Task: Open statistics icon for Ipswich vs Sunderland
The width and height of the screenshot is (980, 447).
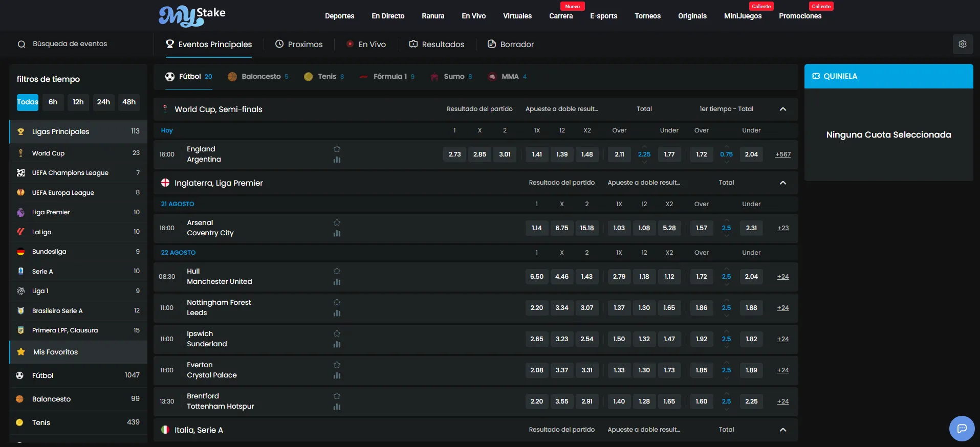Action: 337,344
